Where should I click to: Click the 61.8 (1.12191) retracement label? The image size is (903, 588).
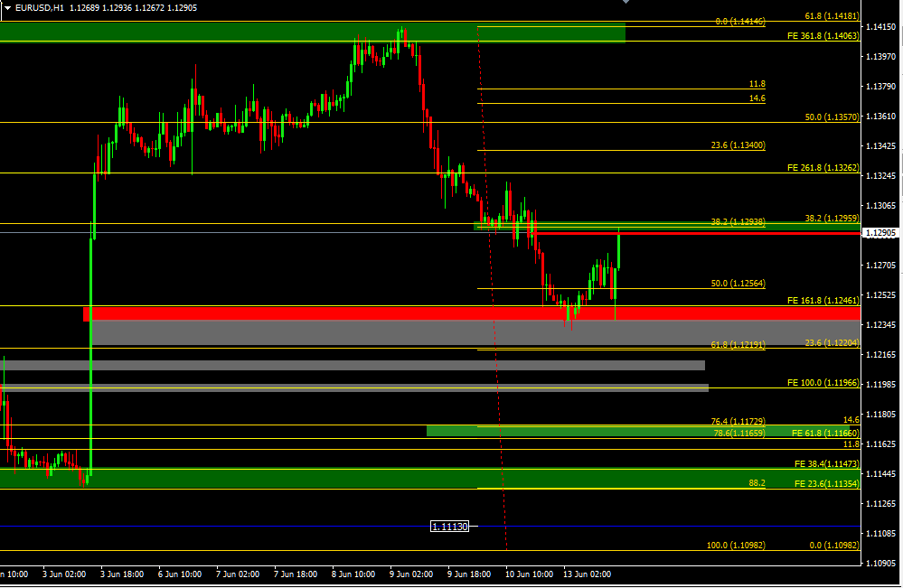[738, 345]
